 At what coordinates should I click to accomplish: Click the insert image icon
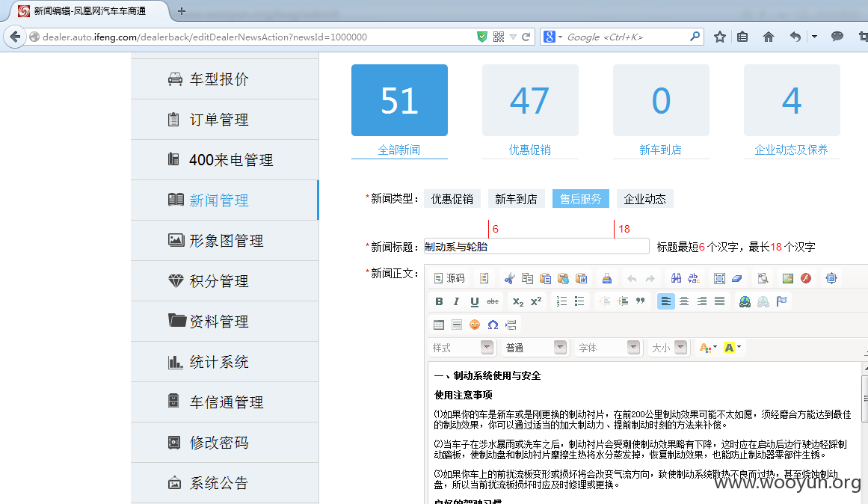tap(788, 278)
